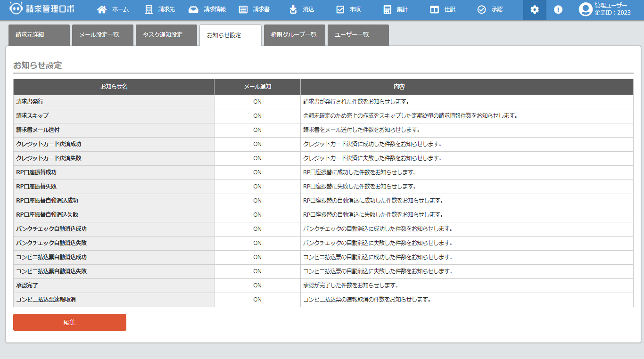Go to the 権限グループ一覧 tab

pyautogui.click(x=294, y=35)
